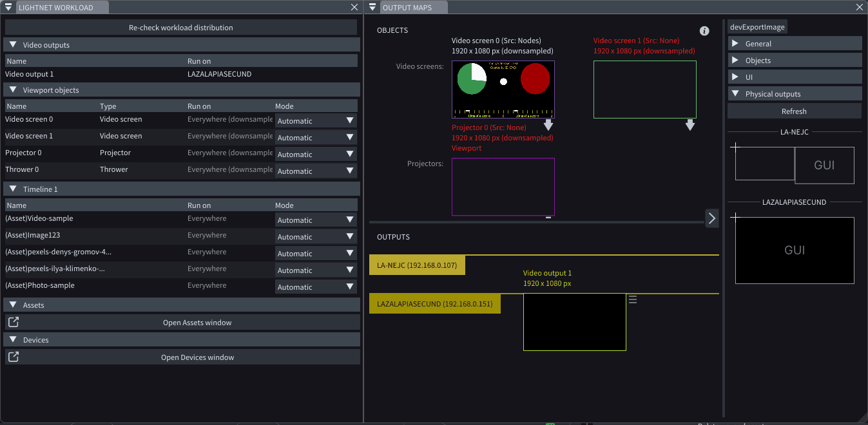Select empty Video screen 1 preview box
The height and width of the screenshot is (425, 868).
(x=645, y=90)
